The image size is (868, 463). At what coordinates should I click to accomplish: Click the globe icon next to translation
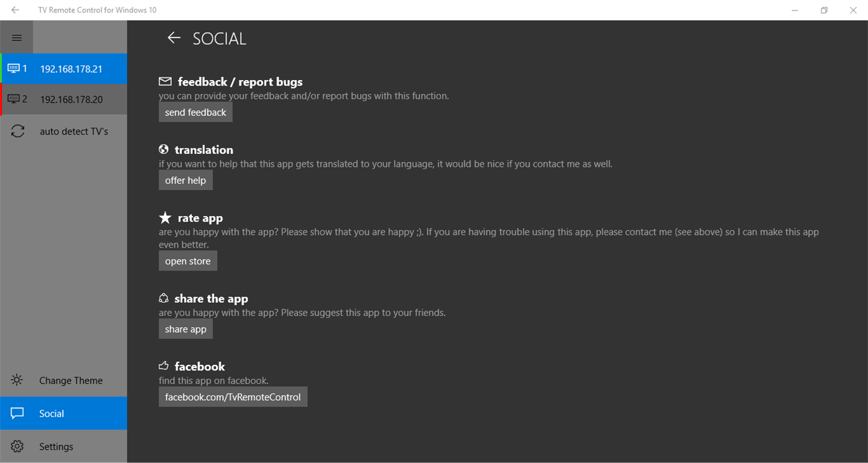tap(164, 149)
